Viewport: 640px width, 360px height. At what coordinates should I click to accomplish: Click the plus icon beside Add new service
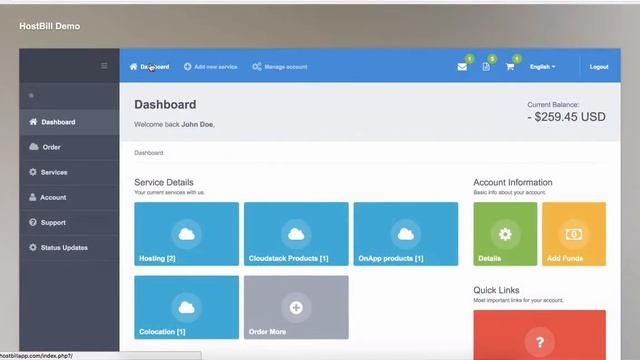coord(187,67)
